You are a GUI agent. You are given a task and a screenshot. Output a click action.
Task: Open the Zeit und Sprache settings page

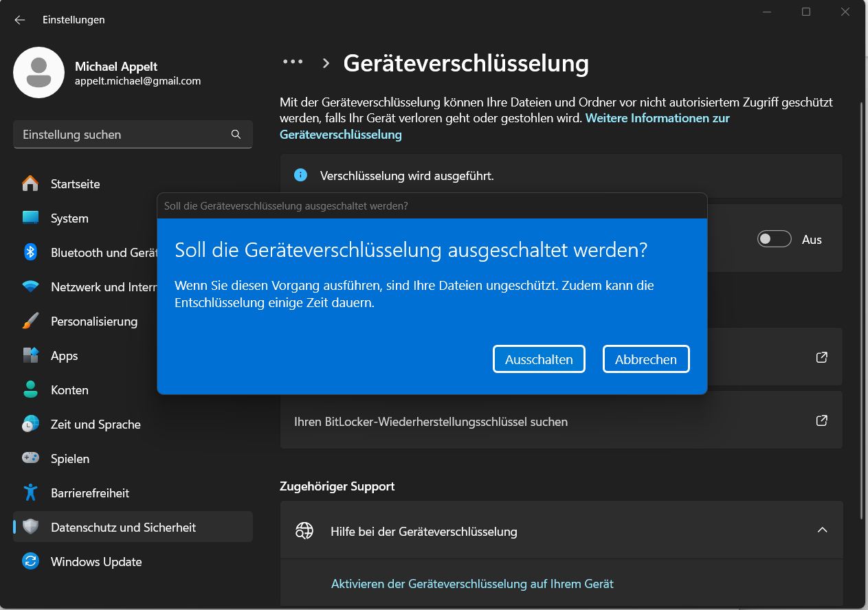[x=96, y=425]
